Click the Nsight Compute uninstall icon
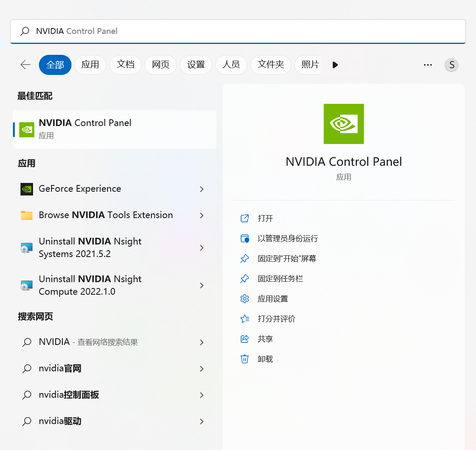Screen dimensions: 476x450 coord(27,285)
